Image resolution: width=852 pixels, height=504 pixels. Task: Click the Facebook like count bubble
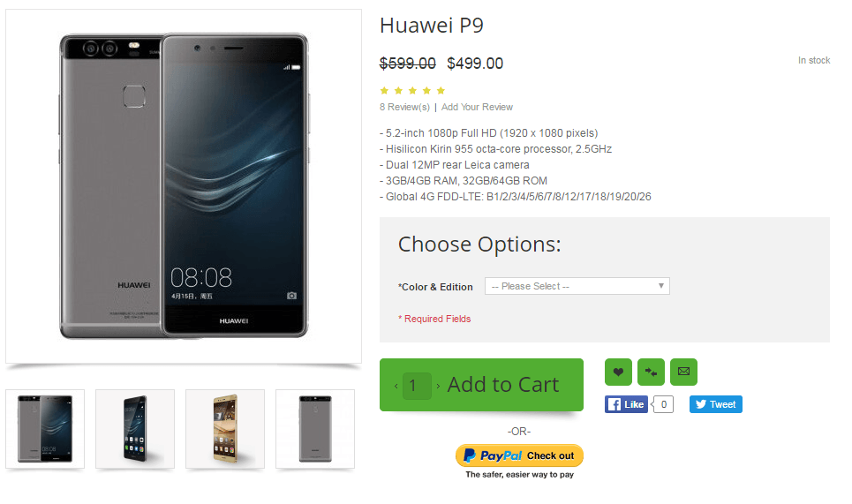click(663, 404)
